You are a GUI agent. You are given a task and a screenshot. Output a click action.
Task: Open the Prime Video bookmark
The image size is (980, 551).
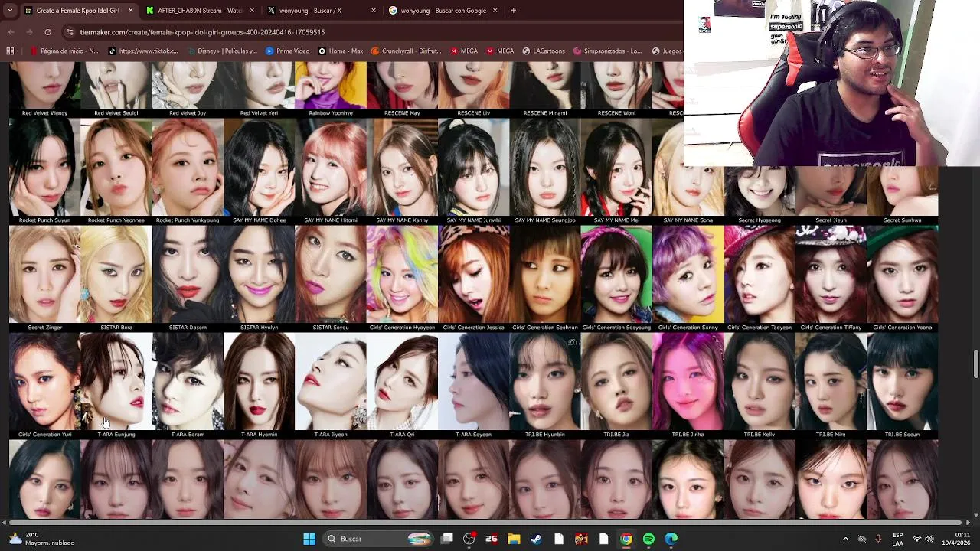click(x=287, y=51)
